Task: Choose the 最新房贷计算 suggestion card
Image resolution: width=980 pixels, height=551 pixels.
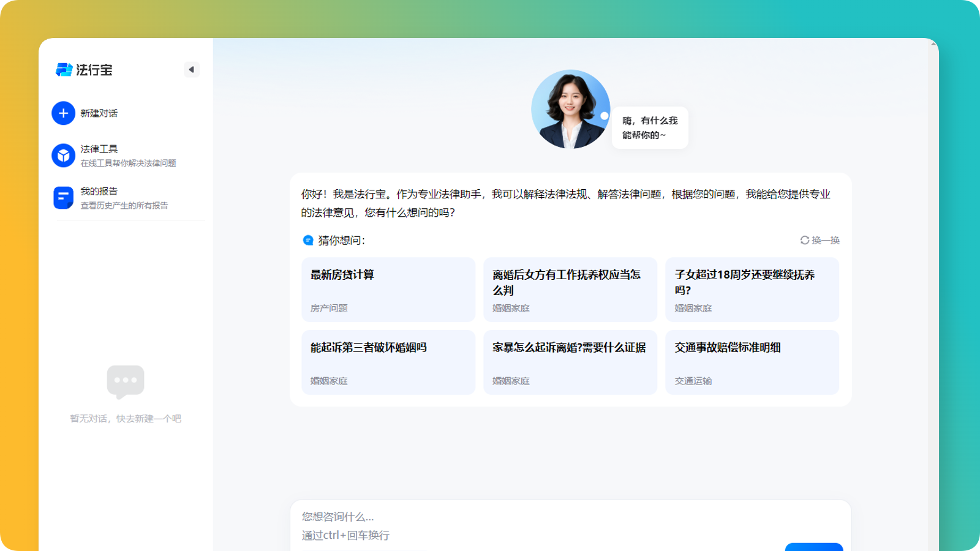Action: [x=388, y=290]
